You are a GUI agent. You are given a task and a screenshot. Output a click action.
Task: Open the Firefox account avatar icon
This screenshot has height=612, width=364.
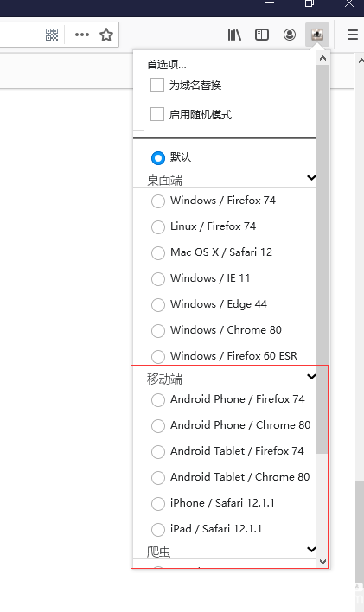click(290, 35)
